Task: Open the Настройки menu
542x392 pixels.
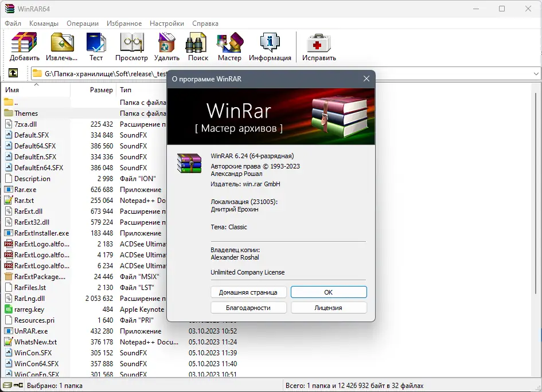Action: [166, 23]
